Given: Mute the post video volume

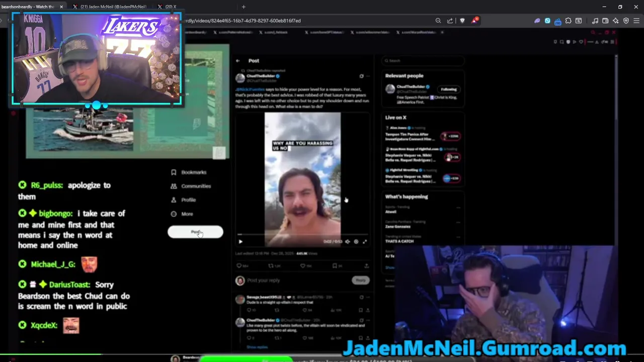Looking at the screenshot, I should (x=347, y=242).
